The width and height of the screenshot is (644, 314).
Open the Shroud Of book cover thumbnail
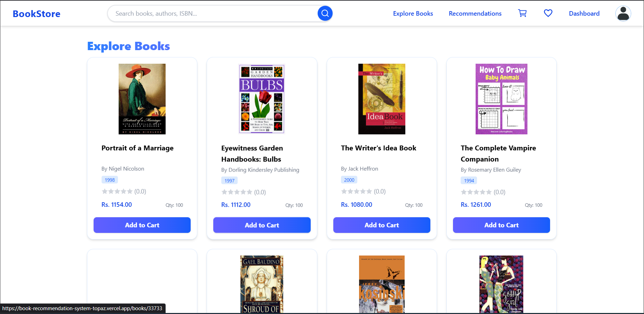click(x=262, y=284)
